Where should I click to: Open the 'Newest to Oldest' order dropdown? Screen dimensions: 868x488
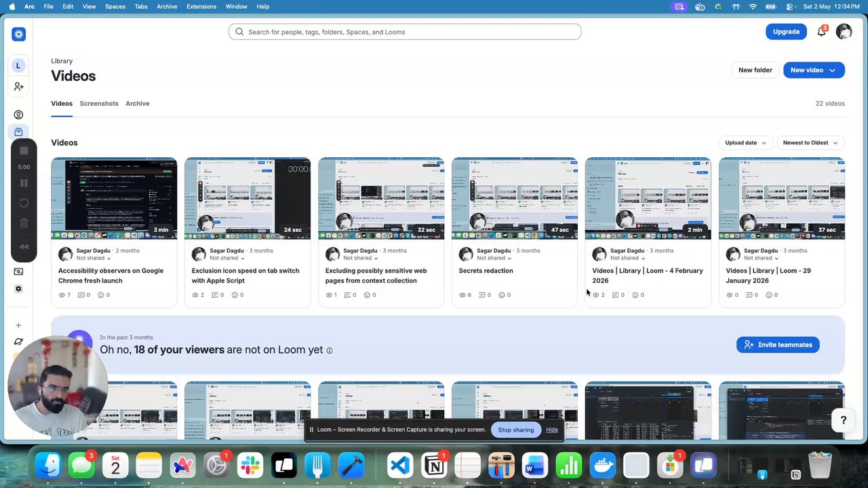(810, 143)
